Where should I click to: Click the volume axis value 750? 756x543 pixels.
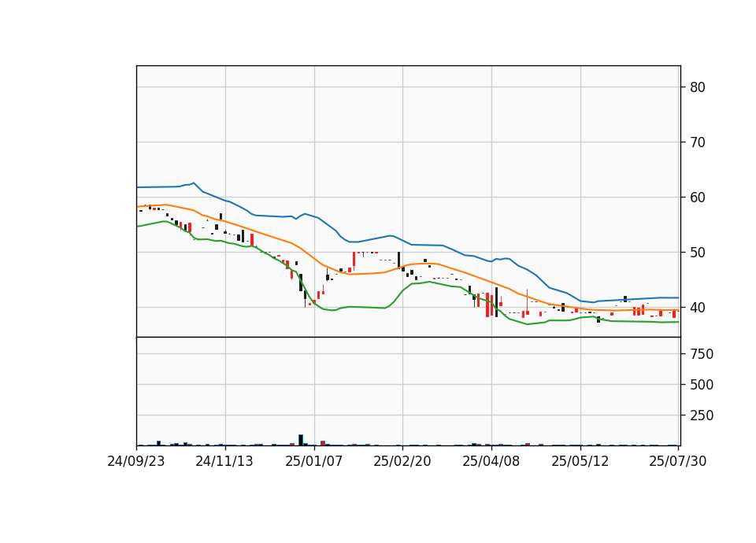tap(702, 354)
